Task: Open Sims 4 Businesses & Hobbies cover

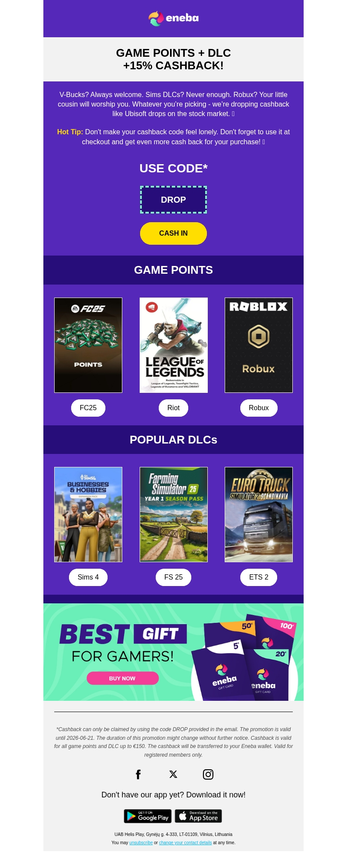Action: coord(88,515)
